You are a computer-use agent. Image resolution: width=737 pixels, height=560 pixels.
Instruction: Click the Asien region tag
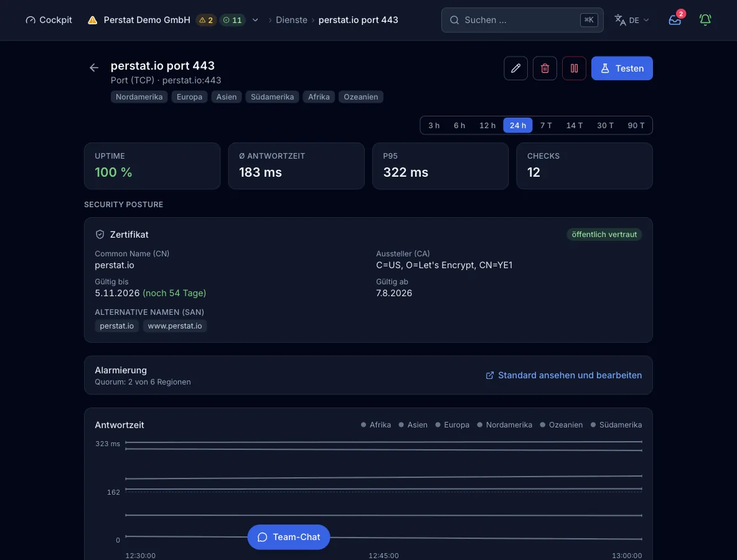click(x=227, y=97)
